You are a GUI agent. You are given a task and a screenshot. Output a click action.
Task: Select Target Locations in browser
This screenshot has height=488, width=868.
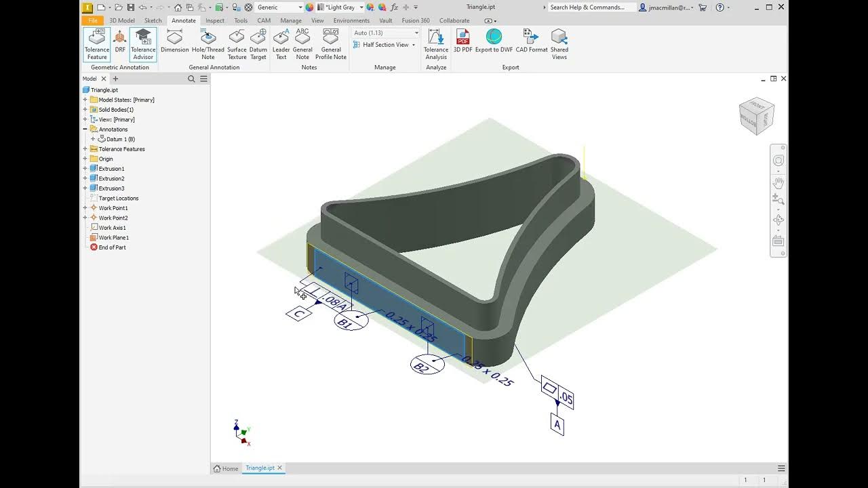point(118,199)
